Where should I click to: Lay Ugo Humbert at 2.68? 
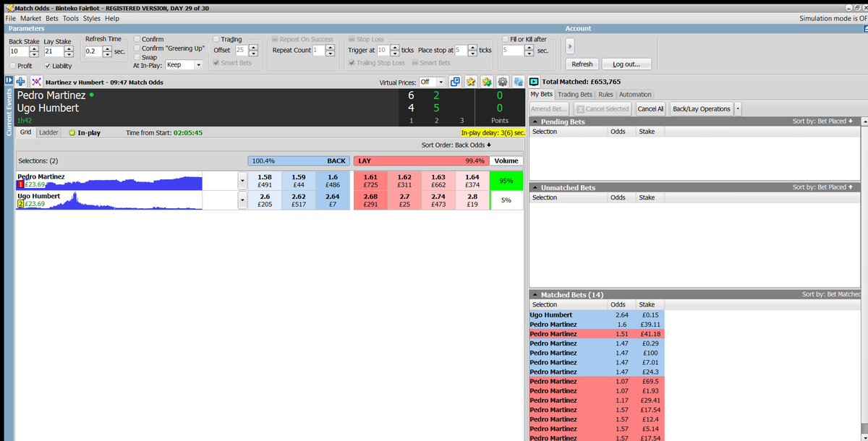click(x=370, y=200)
